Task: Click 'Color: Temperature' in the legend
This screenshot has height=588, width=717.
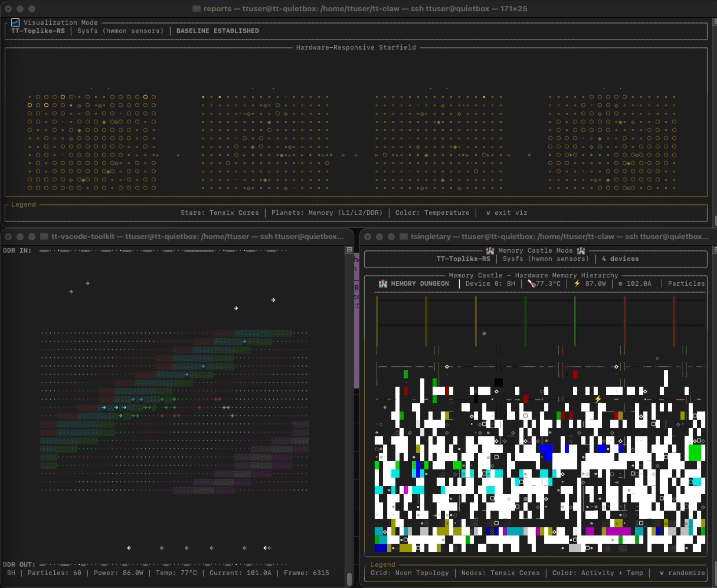Action: tap(432, 213)
